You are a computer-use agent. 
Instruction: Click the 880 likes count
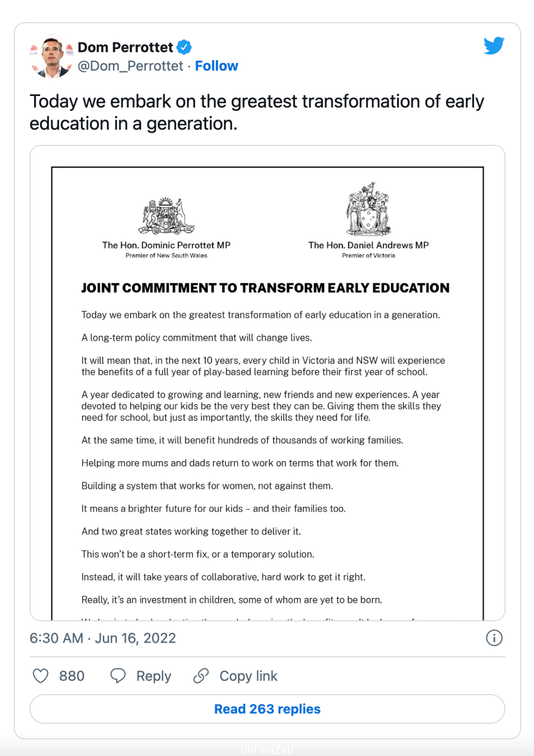(x=72, y=676)
